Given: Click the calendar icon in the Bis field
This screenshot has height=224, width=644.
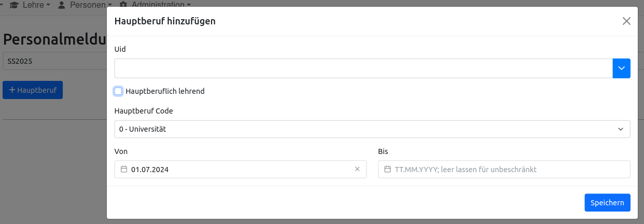Looking at the screenshot, I should (x=387, y=170).
